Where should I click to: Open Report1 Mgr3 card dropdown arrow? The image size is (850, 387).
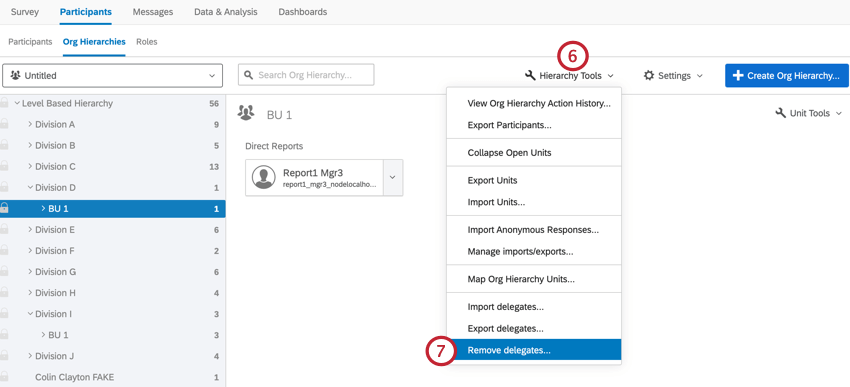tap(393, 178)
